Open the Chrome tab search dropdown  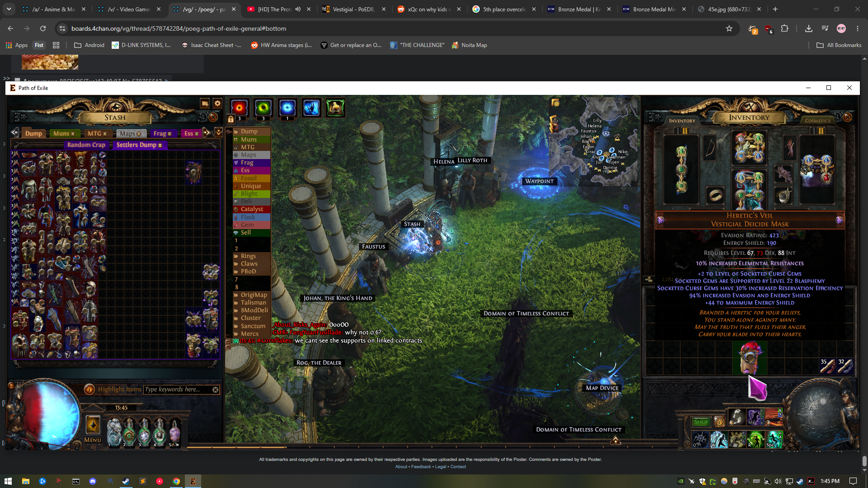(9, 9)
